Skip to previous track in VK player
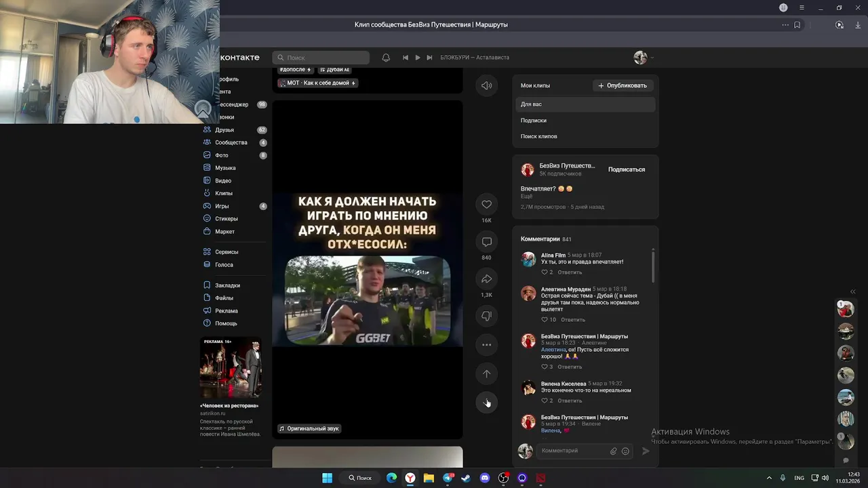 [406, 58]
